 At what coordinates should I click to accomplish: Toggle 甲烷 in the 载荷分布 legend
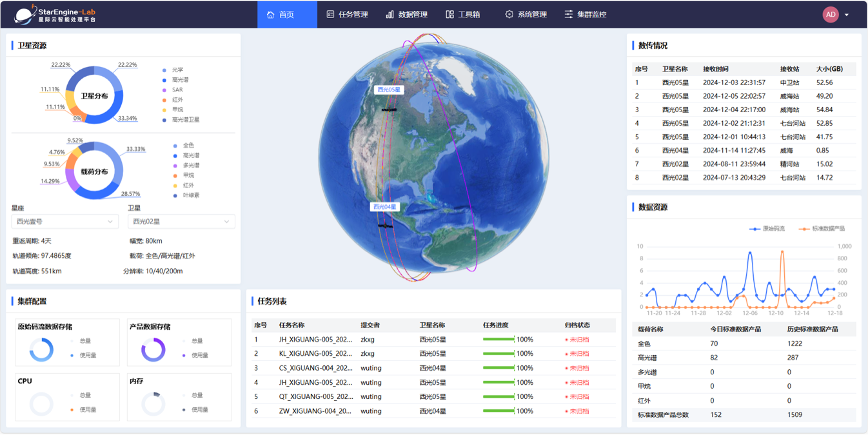183,175
